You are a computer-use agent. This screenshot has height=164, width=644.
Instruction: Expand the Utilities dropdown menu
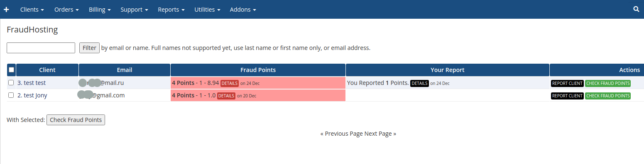(x=207, y=9)
